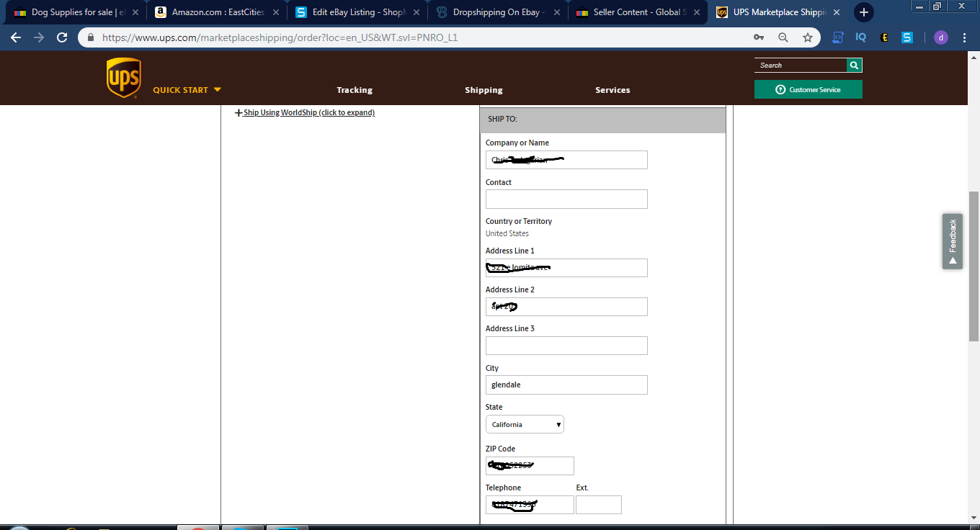Focus the browser address bar URL
980x530 pixels.
[280, 37]
